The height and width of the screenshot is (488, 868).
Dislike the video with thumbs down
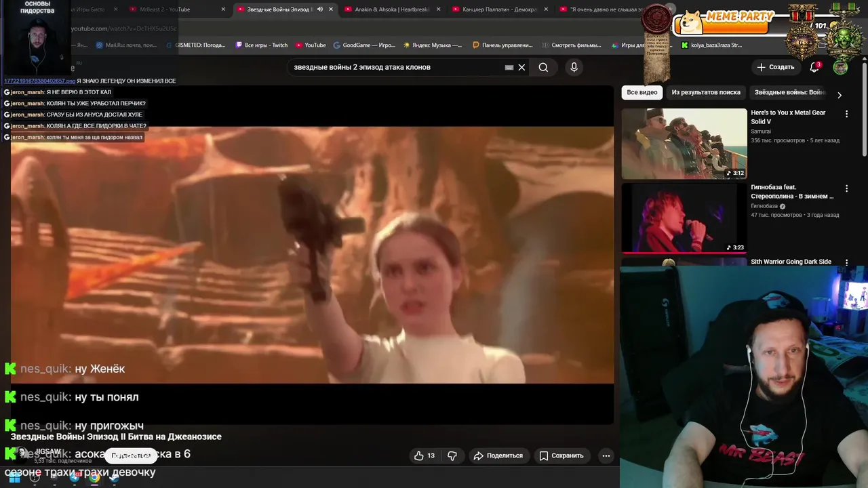pyautogui.click(x=452, y=455)
